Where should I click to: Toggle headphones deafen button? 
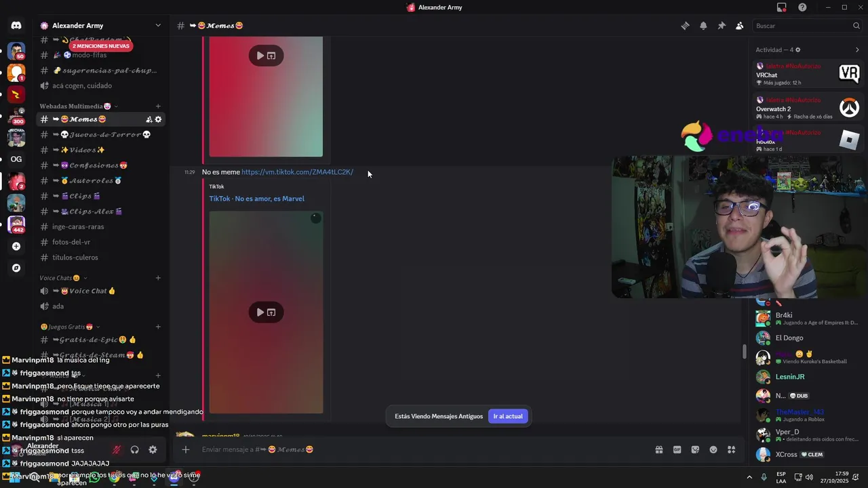tap(134, 449)
